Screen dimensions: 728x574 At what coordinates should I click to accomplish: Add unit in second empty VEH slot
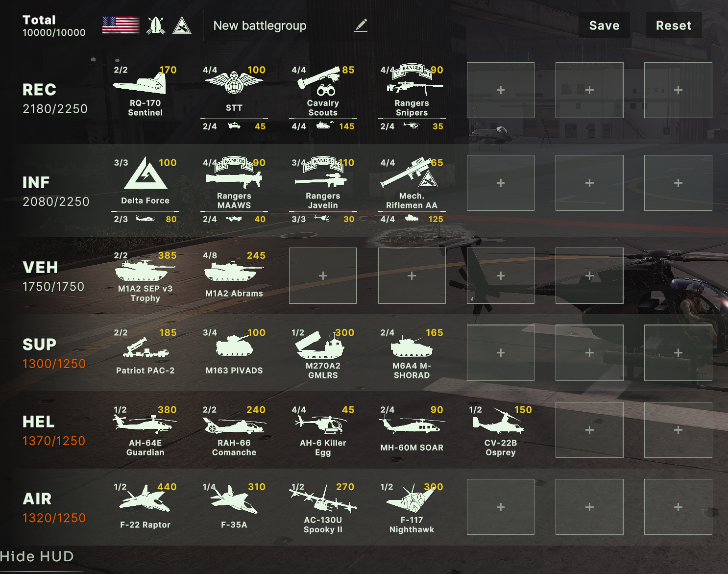[412, 276]
